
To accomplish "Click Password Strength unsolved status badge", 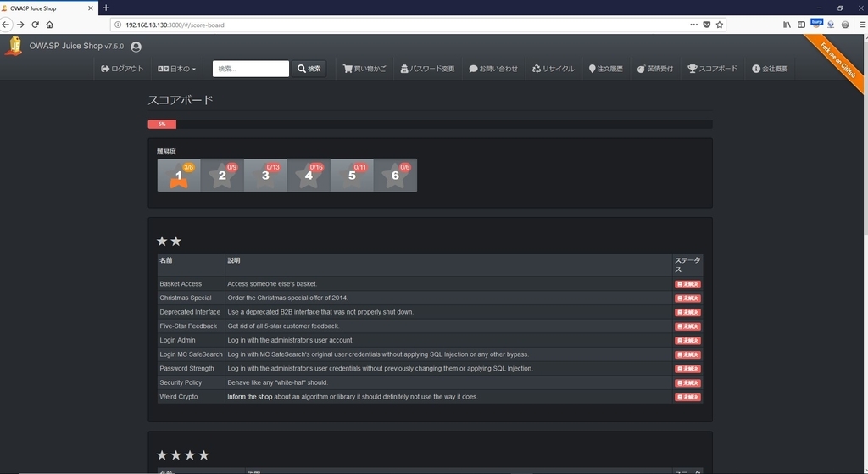I will 687,369.
